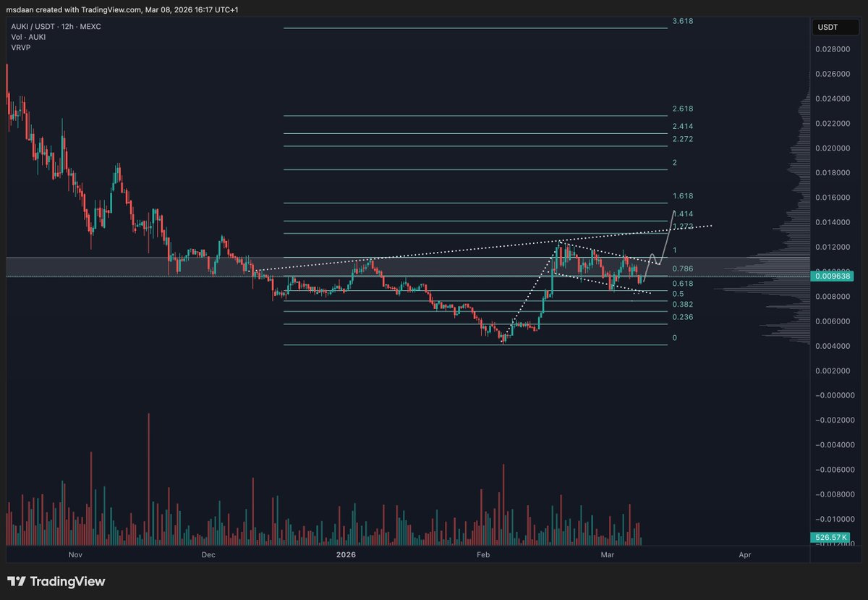Click the 0.012000 price axis label

pos(834,248)
